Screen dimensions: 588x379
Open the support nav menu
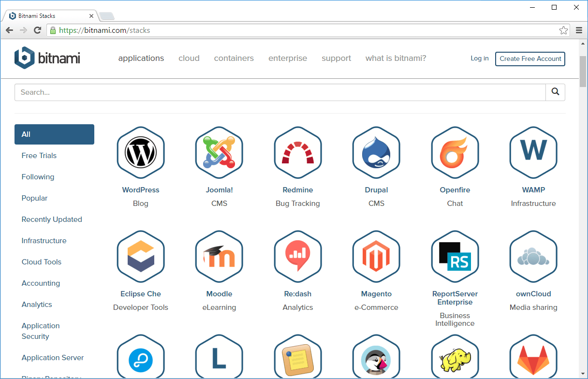pyautogui.click(x=337, y=58)
